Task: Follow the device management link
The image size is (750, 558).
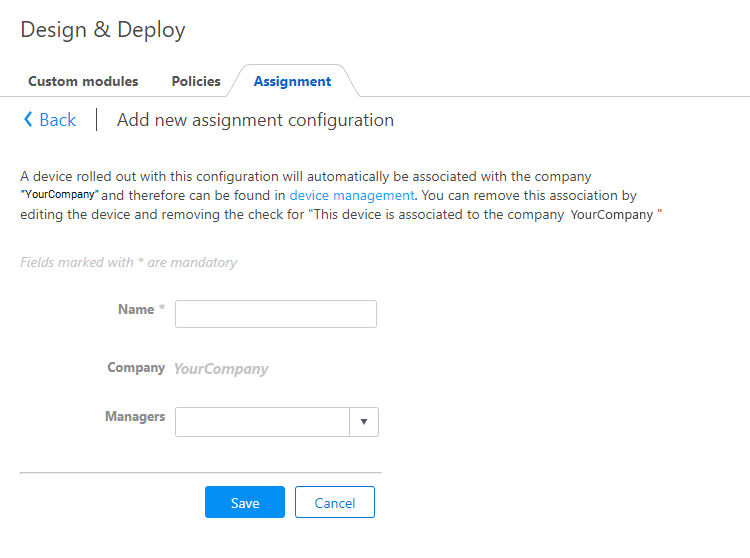Action: click(x=352, y=195)
